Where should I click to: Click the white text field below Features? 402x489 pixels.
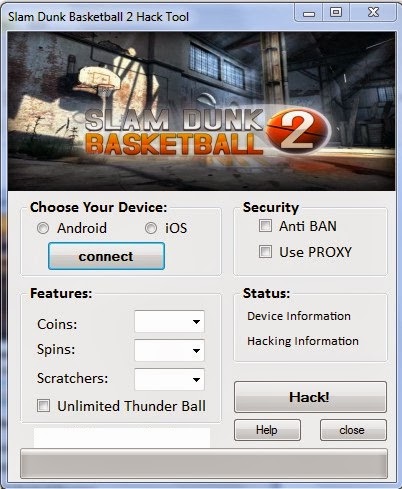coord(122,438)
